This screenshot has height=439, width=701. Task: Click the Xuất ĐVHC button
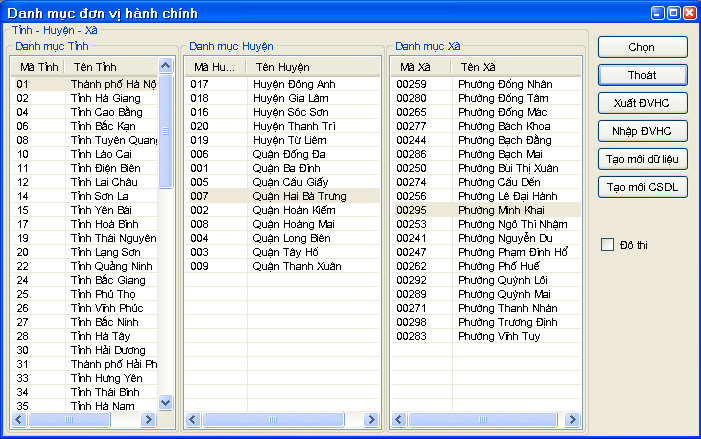click(x=642, y=103)
